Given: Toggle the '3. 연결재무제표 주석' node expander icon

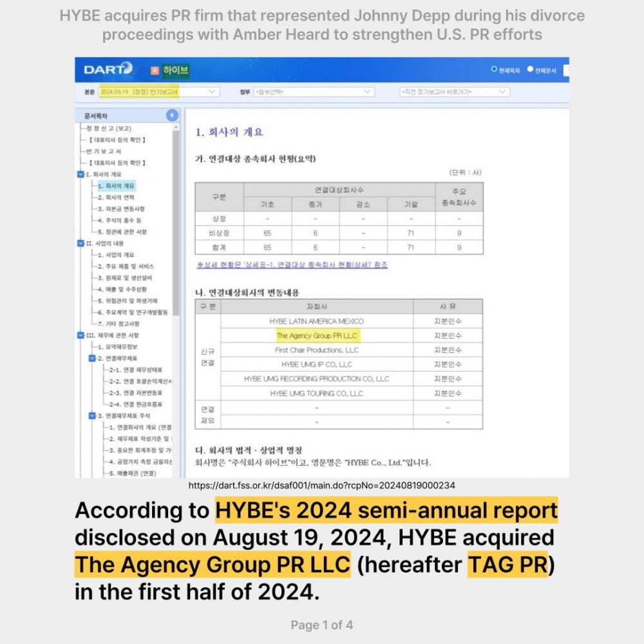Looking at the screenshot, I should point(91,416).
